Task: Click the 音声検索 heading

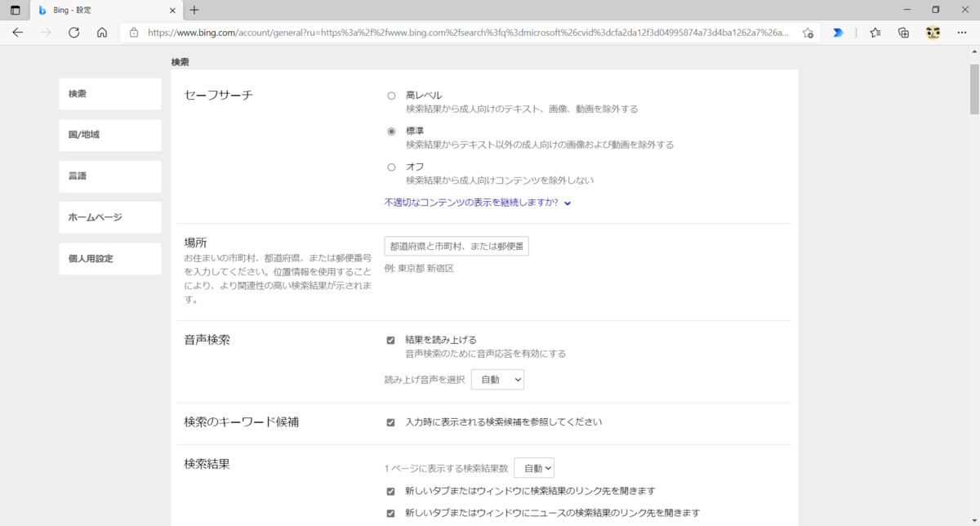Action: click(x=207, y=340)
